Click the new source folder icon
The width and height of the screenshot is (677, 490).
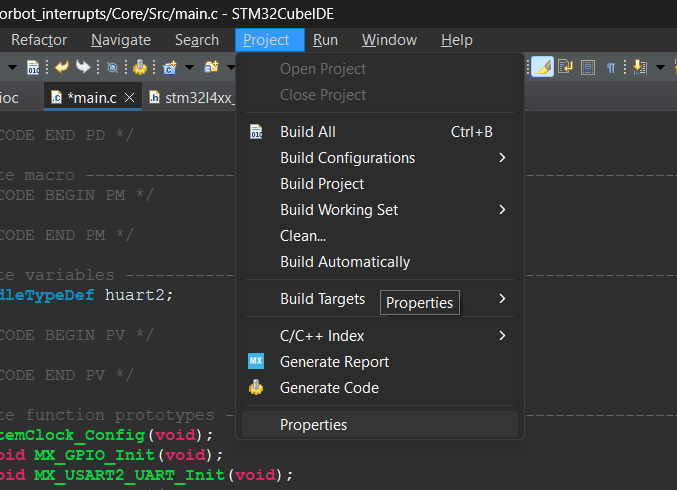(x=211, y=67)
